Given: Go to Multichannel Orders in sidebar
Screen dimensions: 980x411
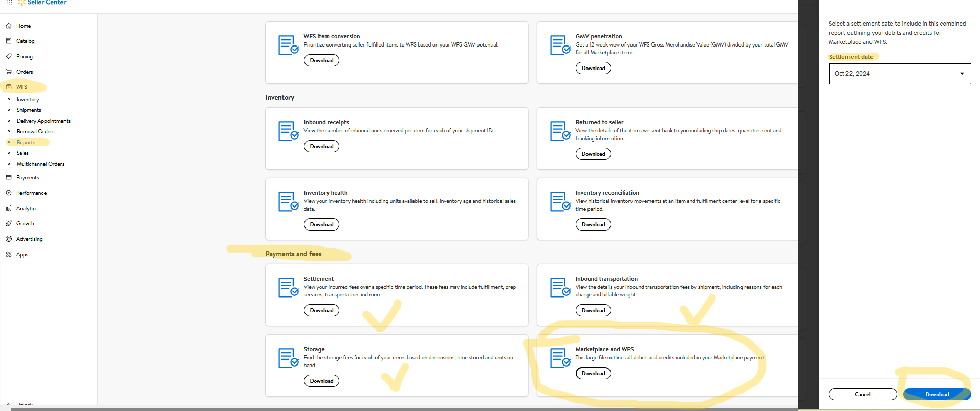Looking at the screenshot, I should [40, 164].
